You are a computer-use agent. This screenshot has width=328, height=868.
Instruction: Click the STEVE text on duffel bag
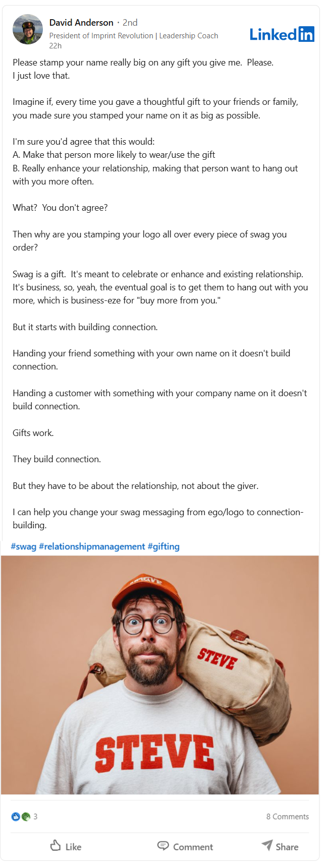217,659
